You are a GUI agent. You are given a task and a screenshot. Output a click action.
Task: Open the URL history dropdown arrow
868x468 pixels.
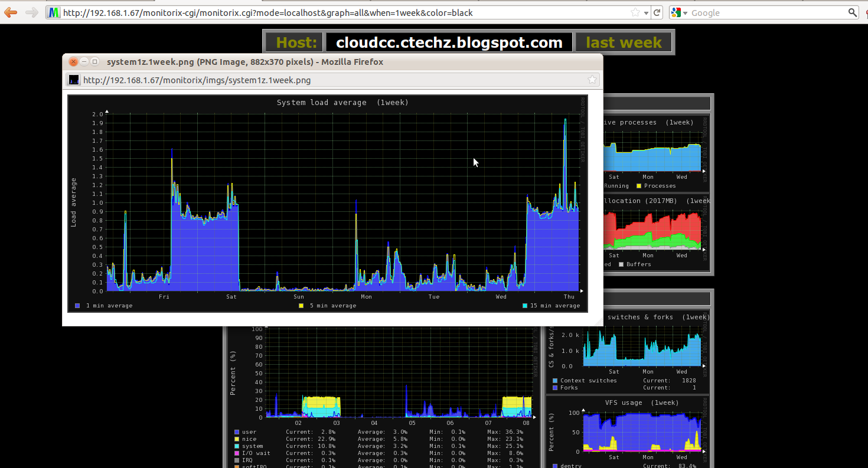(x=647, y=13)
